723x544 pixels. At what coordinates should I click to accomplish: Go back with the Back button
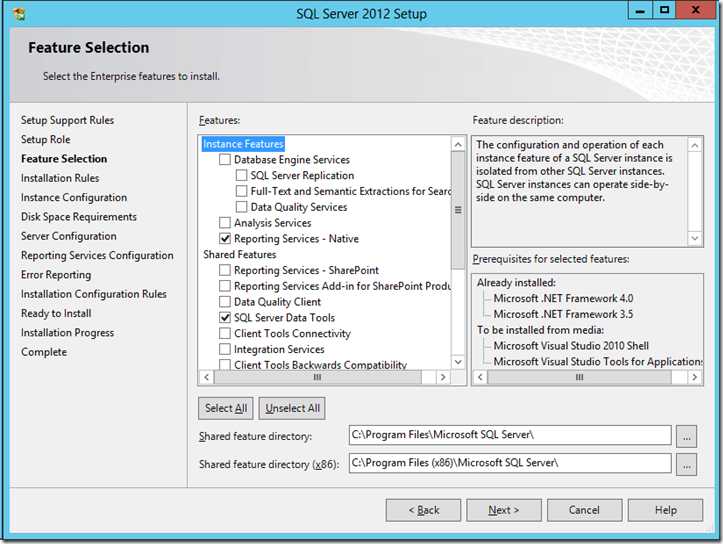(x=423, y=510)
